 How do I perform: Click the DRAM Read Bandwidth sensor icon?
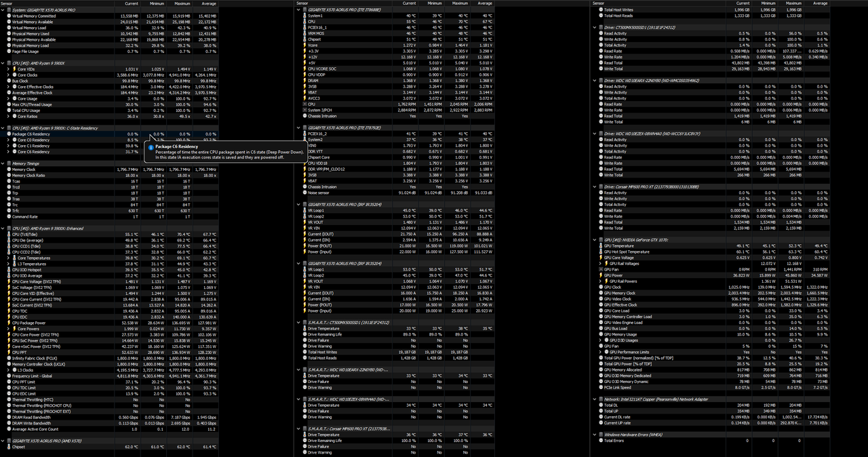point(9,417)
